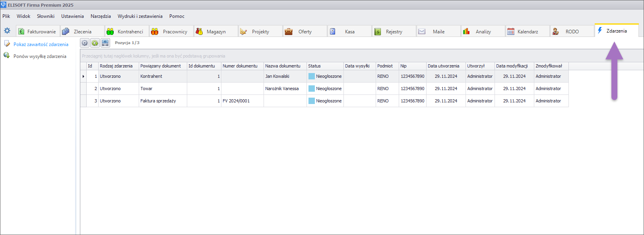Click the Status column header
The height and width of the screenshot is (235, 644).
[x=314, y=66]
